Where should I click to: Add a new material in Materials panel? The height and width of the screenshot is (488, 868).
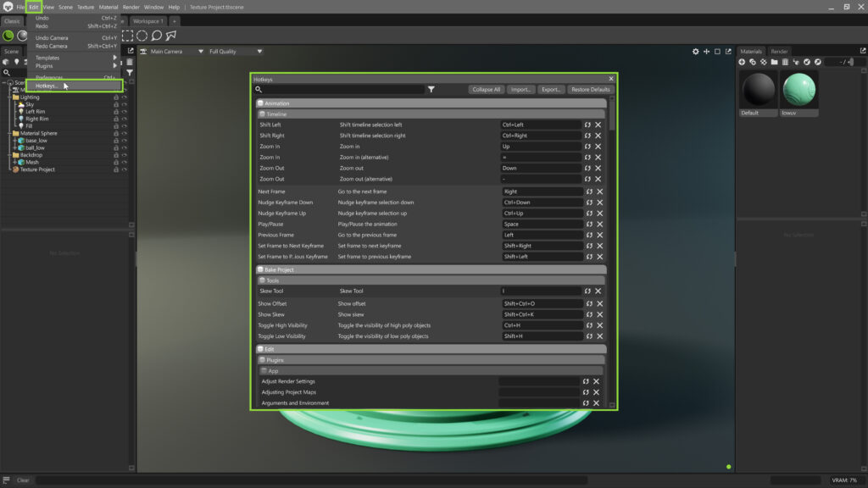743,62
